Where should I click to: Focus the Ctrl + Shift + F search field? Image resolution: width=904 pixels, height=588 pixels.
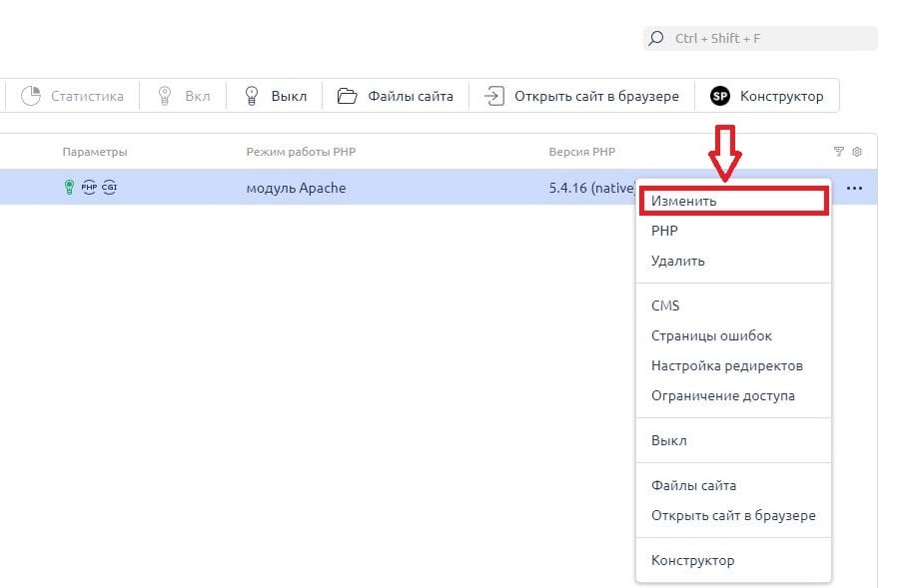(x=760, y=38)
